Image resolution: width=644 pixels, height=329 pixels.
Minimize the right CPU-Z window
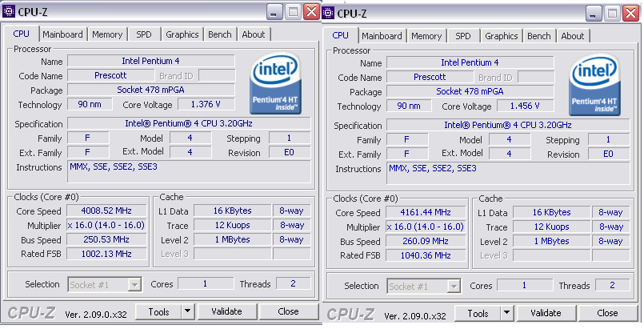coord(594,14)
